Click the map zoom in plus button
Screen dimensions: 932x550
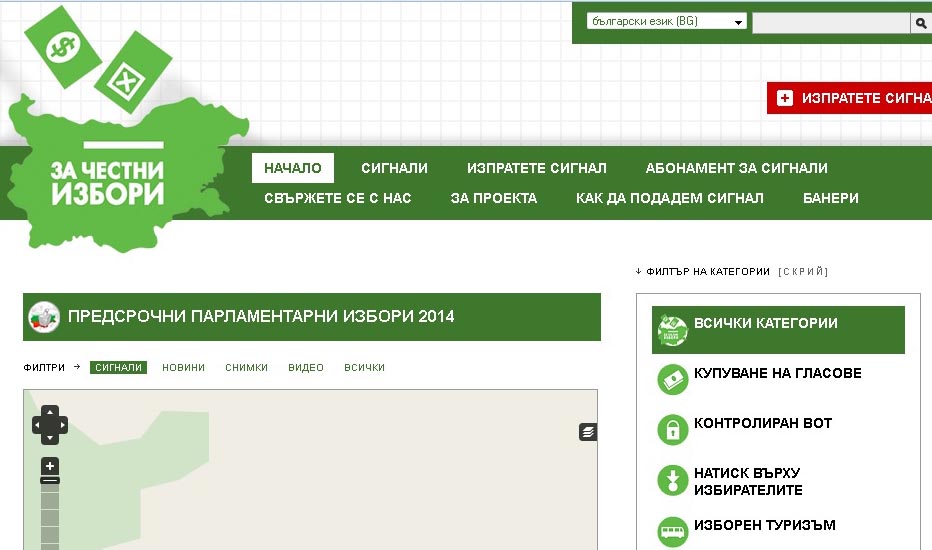(50, 466)
